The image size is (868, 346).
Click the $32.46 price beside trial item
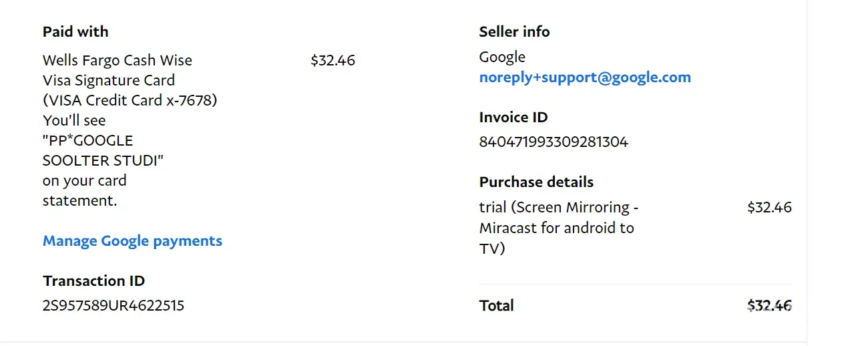coord(769,208)
